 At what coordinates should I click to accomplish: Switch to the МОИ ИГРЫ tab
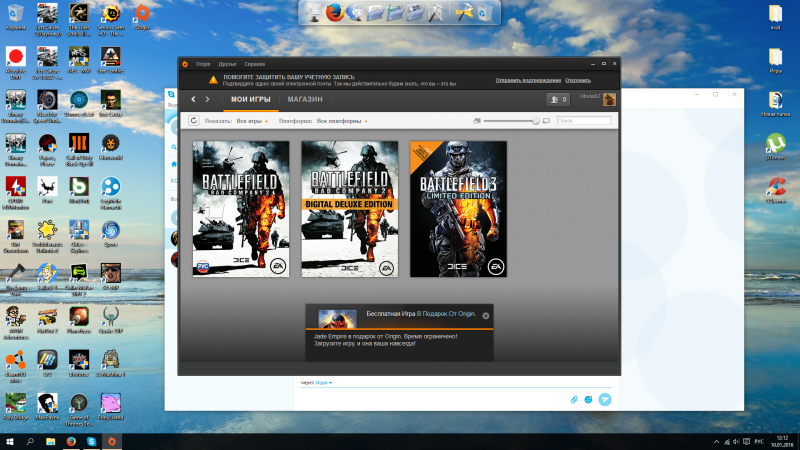[251, 99]
